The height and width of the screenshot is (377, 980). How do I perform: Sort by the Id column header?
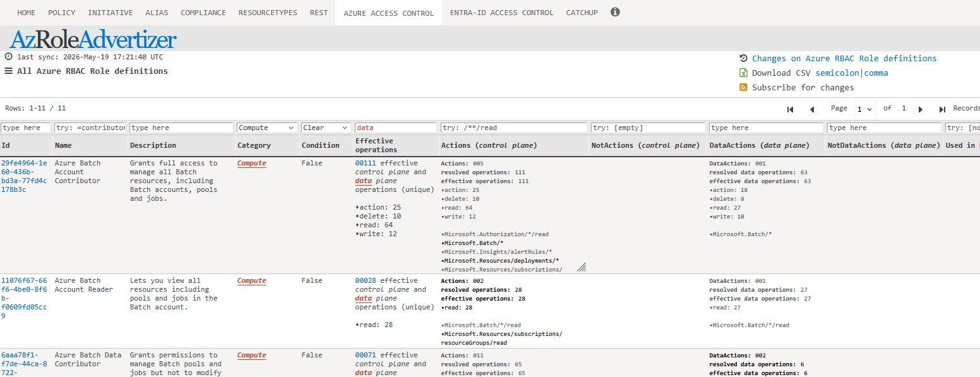(x=6, y=145)
